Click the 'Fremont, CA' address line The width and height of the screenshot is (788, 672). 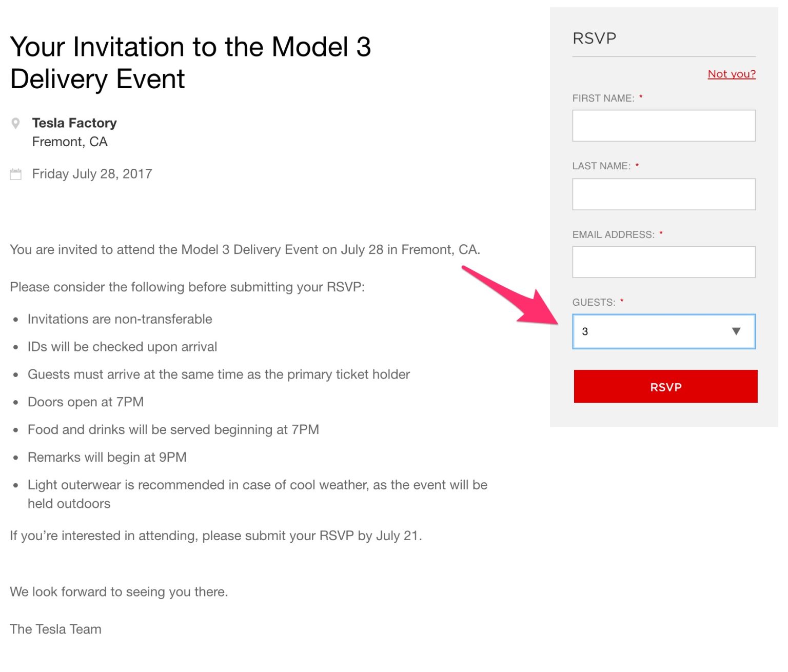point(70,142)
